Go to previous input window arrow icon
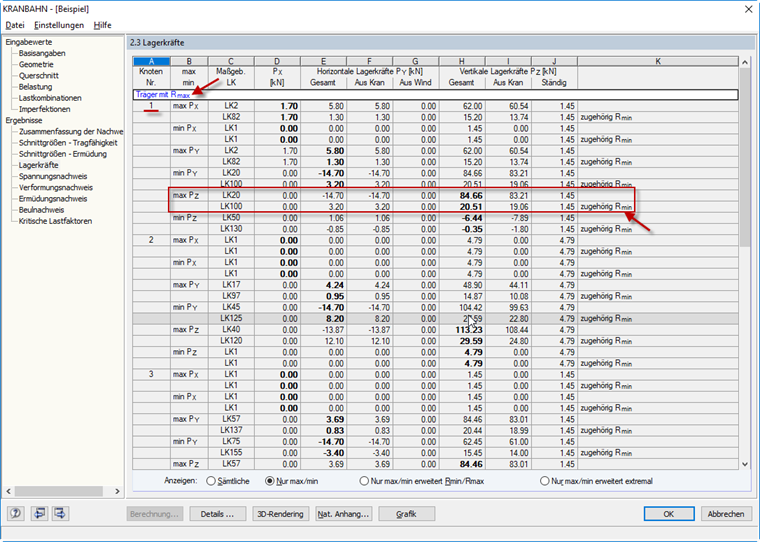This screenshot has height=542, width=760. [39, 513]
